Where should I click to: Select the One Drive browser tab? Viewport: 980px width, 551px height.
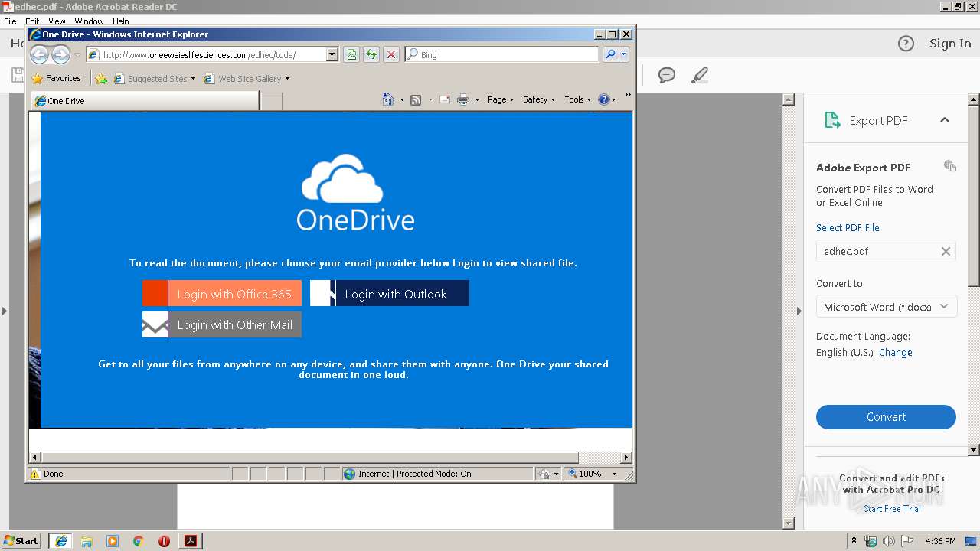[145, 100]
